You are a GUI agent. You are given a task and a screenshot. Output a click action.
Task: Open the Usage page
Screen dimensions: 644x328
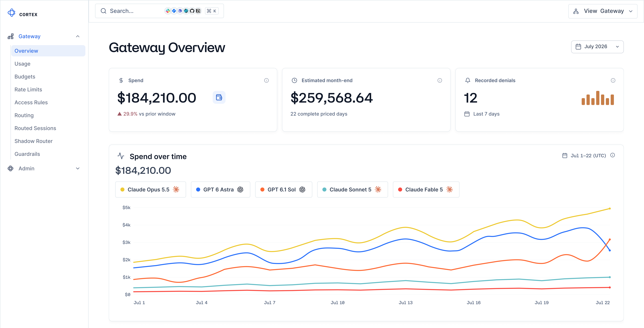click(22, 64)
